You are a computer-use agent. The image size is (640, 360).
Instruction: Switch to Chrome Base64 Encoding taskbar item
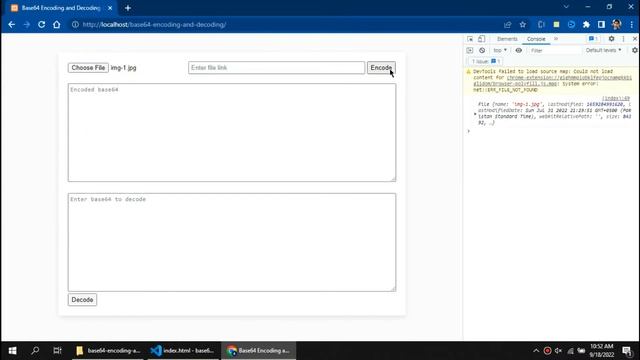259,351
